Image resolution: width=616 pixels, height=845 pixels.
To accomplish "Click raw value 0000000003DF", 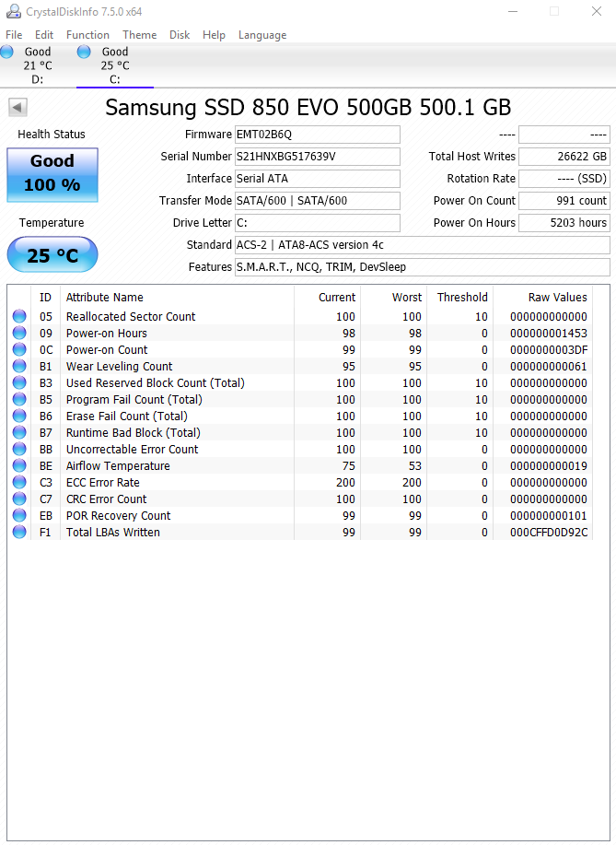I will pos(549,350).
